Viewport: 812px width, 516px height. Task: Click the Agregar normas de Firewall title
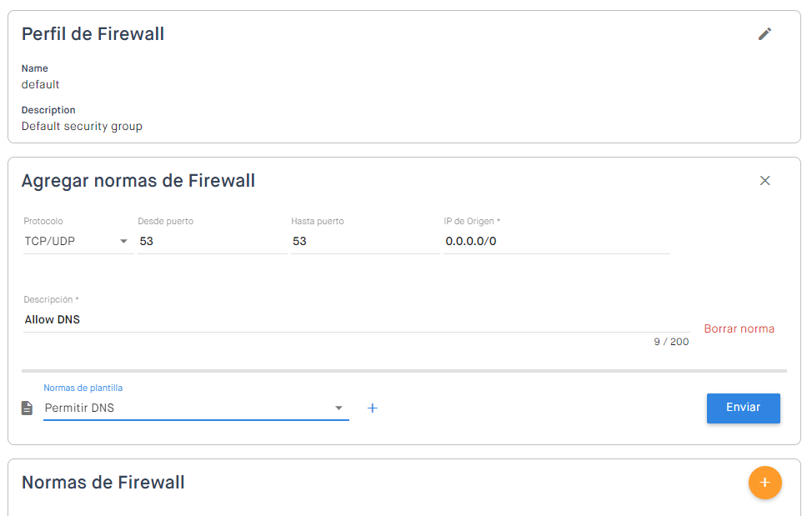tap(138, 181)
